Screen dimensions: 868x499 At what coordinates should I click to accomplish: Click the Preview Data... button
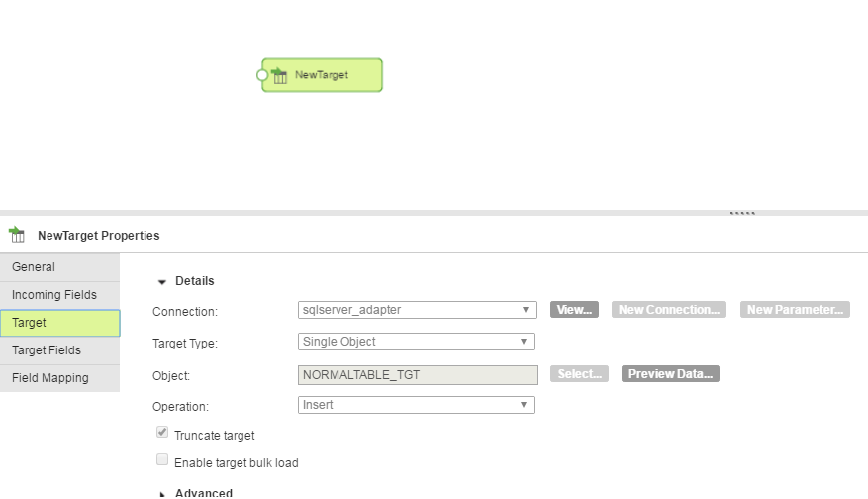click(670, 374)
